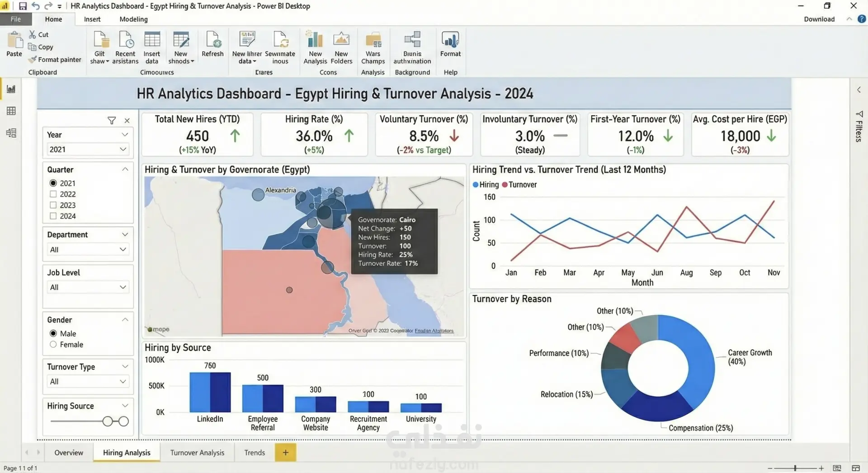868x473 pixels.
Task: Click the Filters pane label
Action: coord(859,131)
